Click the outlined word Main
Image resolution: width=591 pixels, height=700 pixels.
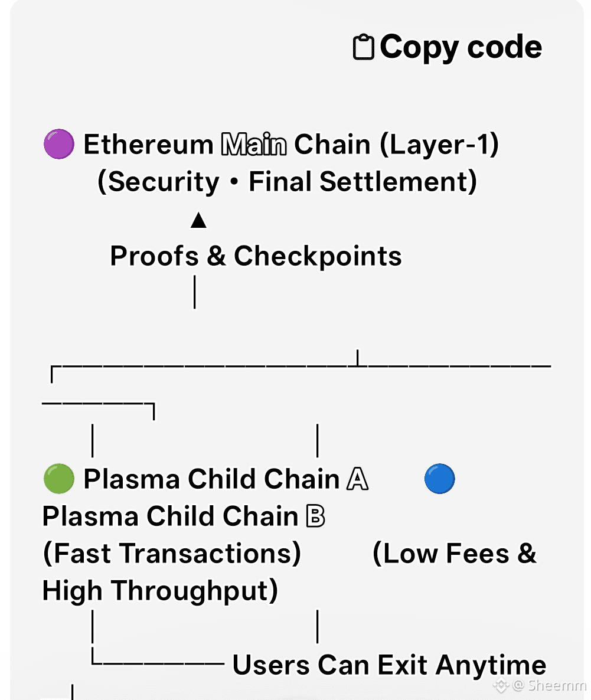[254, 145]
